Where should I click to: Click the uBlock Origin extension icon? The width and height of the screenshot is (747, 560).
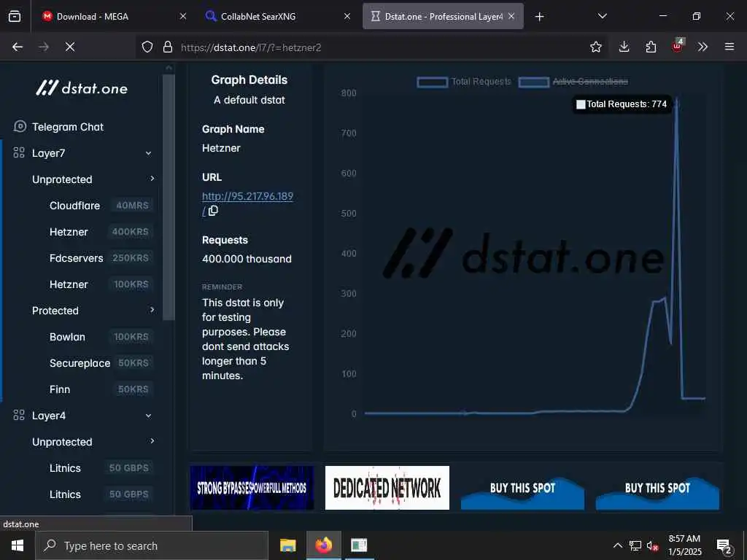coord(678,46)
